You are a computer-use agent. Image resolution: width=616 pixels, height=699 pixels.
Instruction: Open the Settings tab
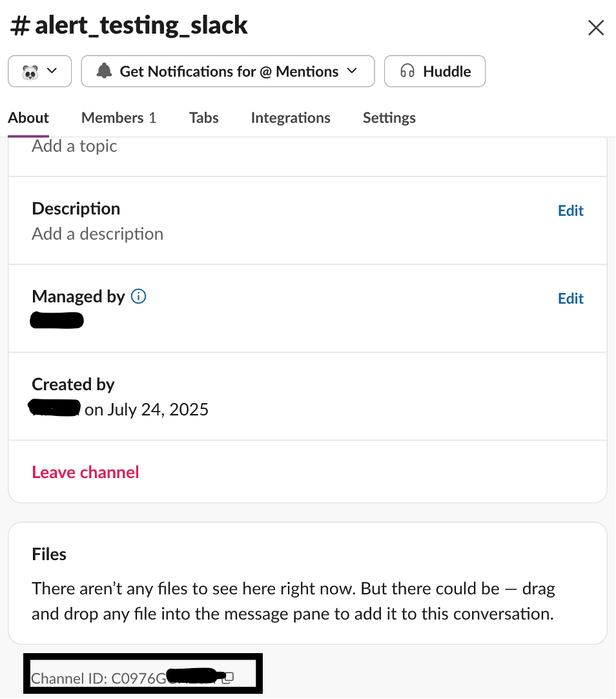point(389,118)
